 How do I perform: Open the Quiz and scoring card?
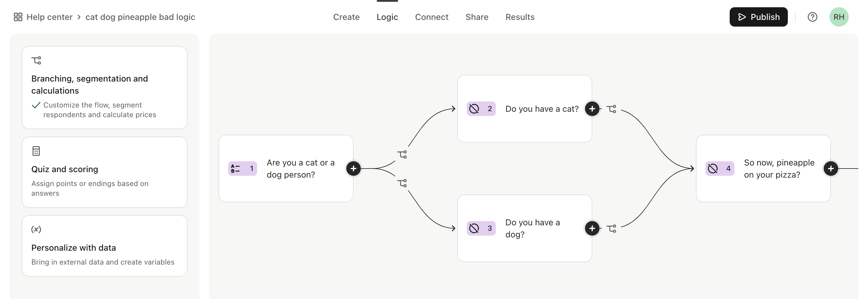click(x=105, y=172)
